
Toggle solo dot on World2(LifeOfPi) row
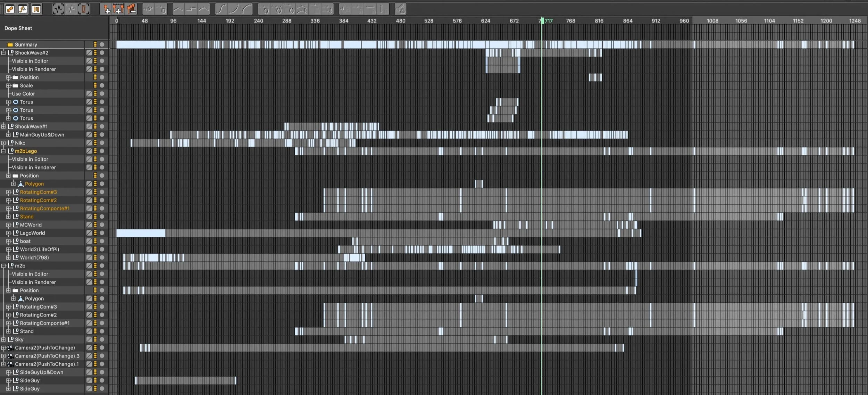tap(102, 249)
